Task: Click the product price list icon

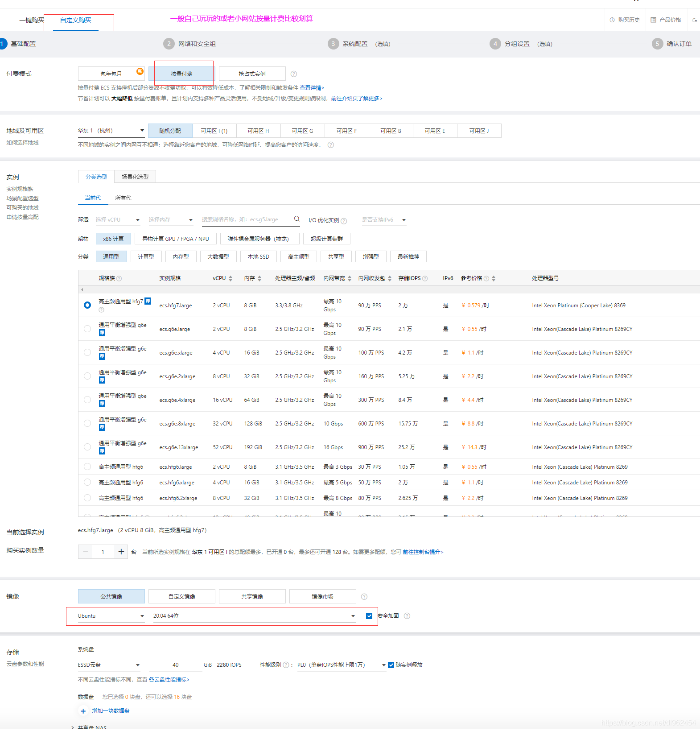Action: tap(653, 20)
